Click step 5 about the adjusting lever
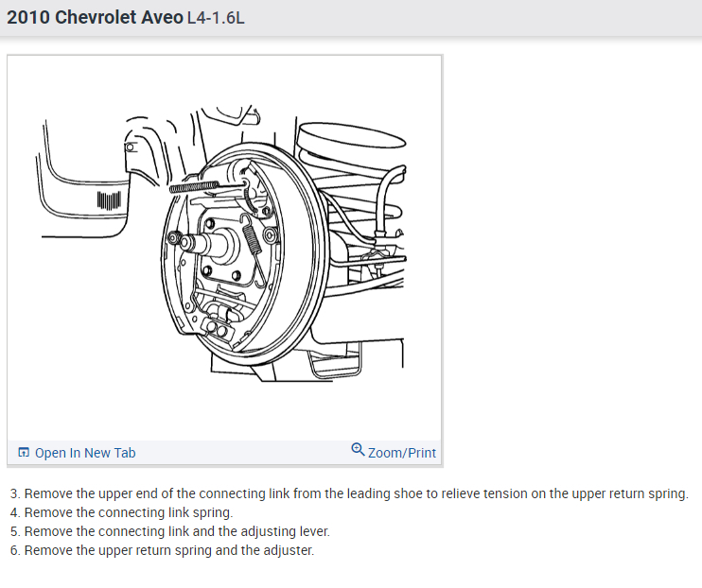Viewport: 702px width, 588px height. click(x=169, y=531)
